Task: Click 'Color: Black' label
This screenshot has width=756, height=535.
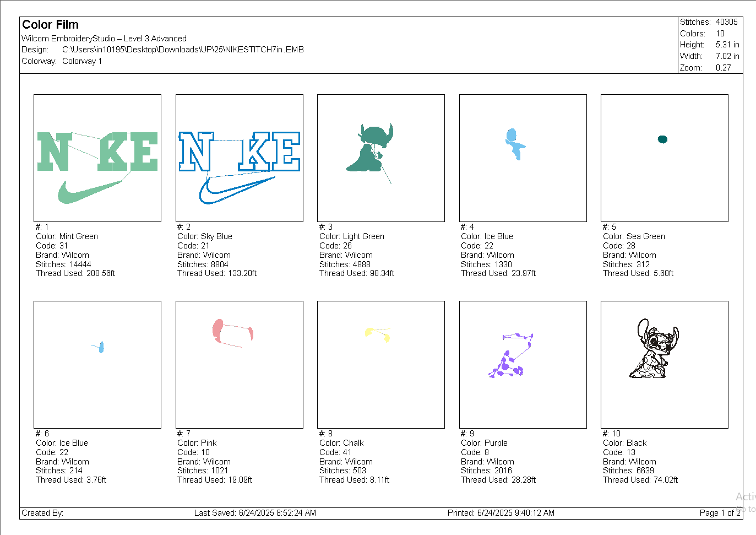Action: click(625, 443)
